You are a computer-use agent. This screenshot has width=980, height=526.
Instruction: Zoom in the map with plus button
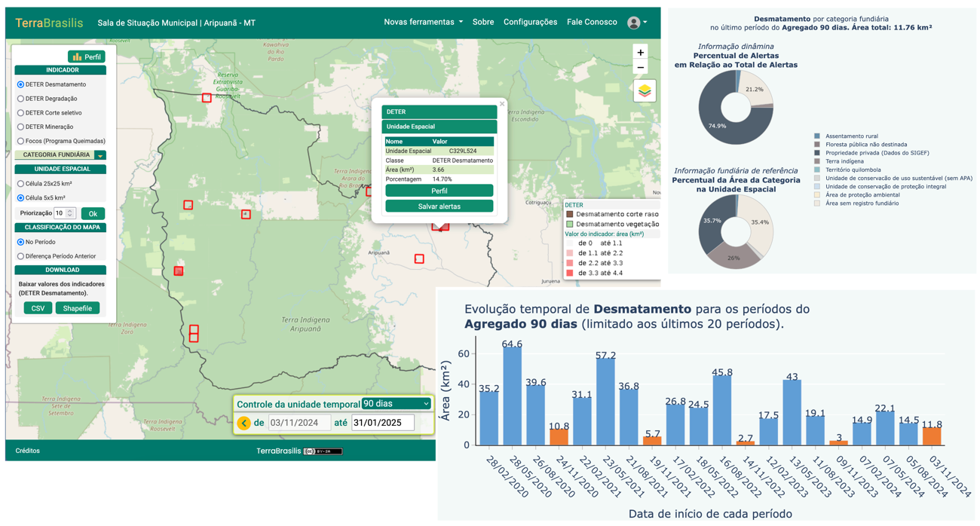click(x=640, y=53)
